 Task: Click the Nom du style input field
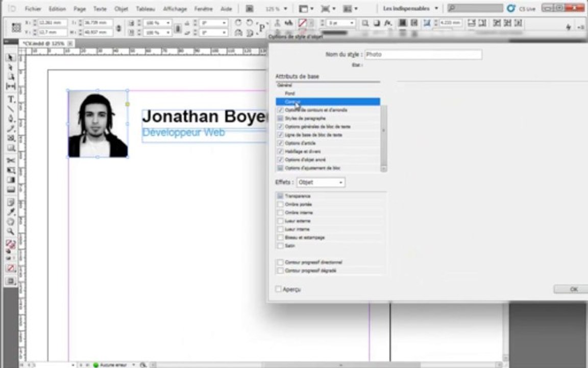(423, 55)
